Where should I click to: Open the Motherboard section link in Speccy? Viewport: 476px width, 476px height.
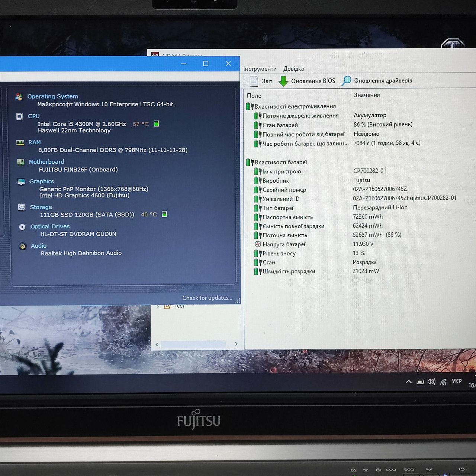46,162
